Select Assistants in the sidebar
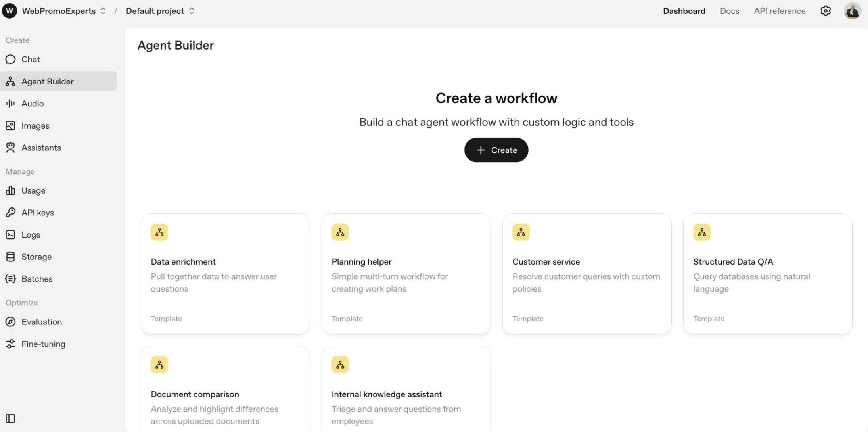The image size is (868, 432). (41, 148)
